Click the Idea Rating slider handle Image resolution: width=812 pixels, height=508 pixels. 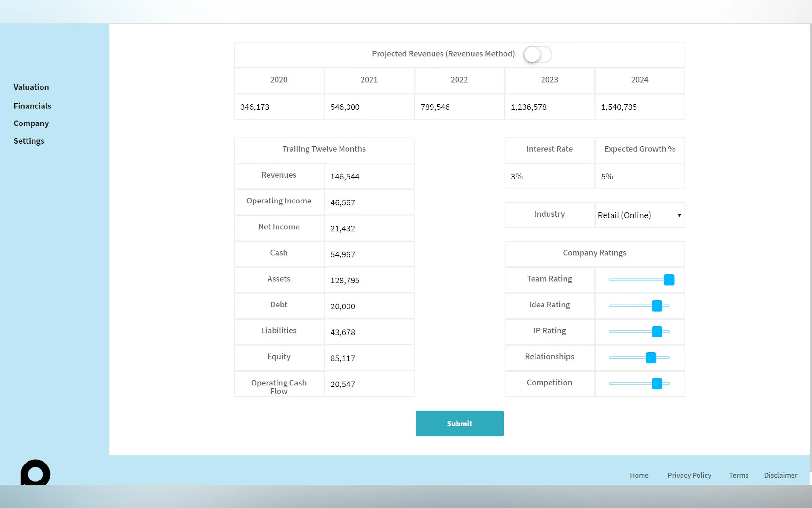coord(657,306)
